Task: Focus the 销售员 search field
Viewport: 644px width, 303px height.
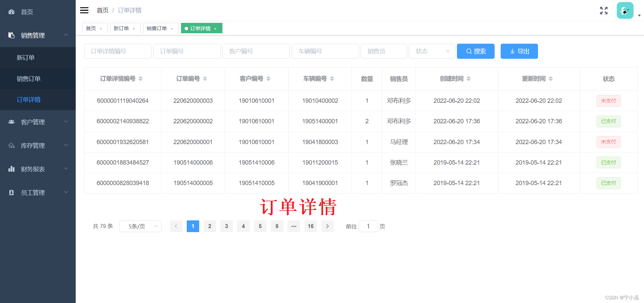Action: (x=384, y=51)
